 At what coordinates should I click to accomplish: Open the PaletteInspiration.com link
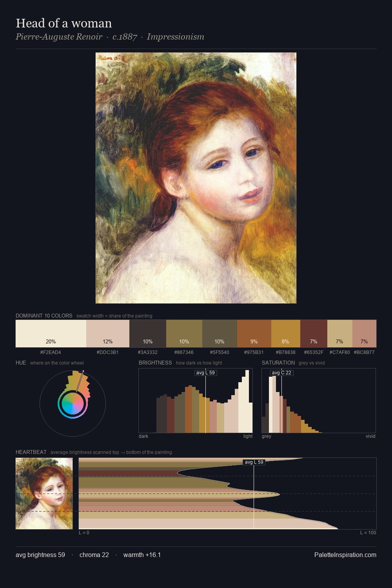click(x=345, y=555)
